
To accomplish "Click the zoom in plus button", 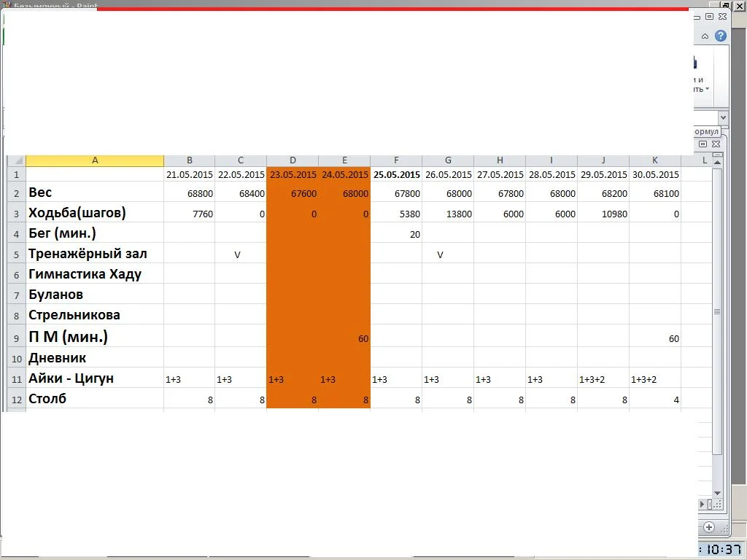I will pos(709,527).
